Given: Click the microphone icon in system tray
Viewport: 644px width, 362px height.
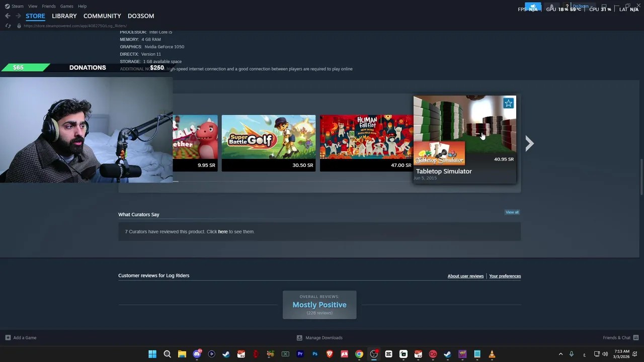Looking at the screenshot, I should click(572, 354).
